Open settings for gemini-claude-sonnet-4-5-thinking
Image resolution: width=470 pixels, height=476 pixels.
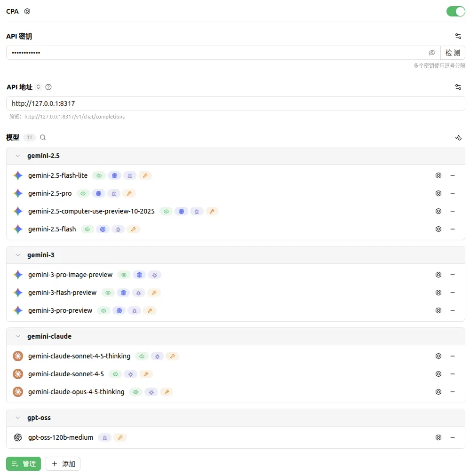tap(438, 356)
